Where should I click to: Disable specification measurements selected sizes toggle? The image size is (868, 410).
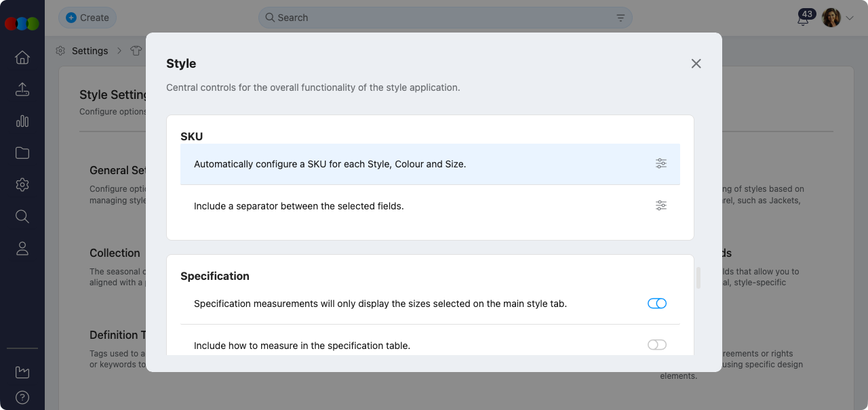pyautogui.click(x=657, y=304)
